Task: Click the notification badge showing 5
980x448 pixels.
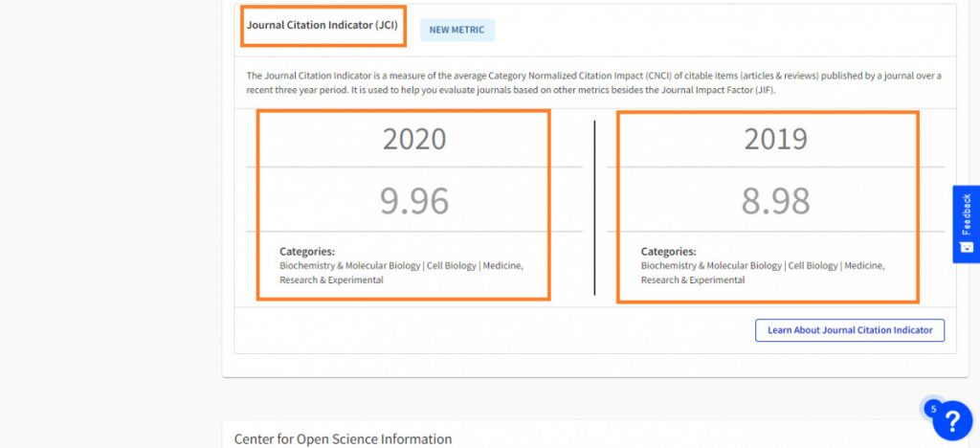Action: point(933,409)
